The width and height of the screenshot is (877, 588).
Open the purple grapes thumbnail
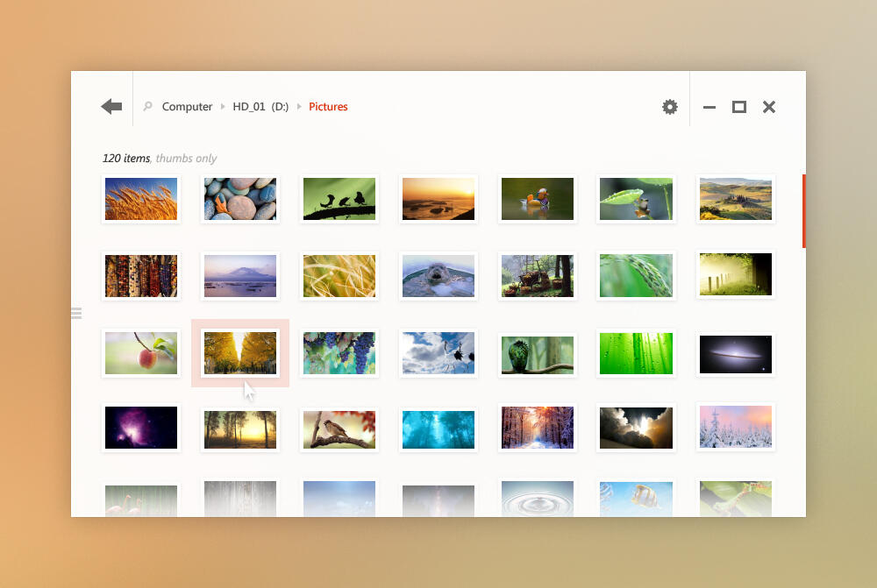point(339,353)
